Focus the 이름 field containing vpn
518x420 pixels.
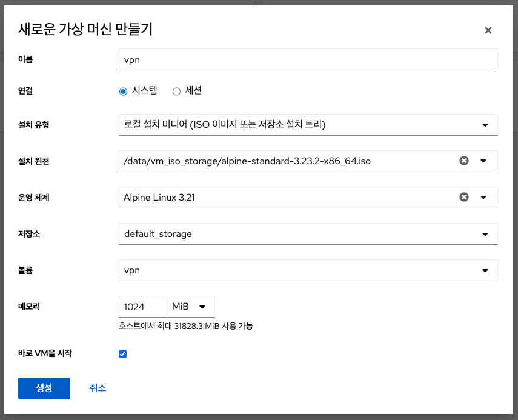coord(308,60)
